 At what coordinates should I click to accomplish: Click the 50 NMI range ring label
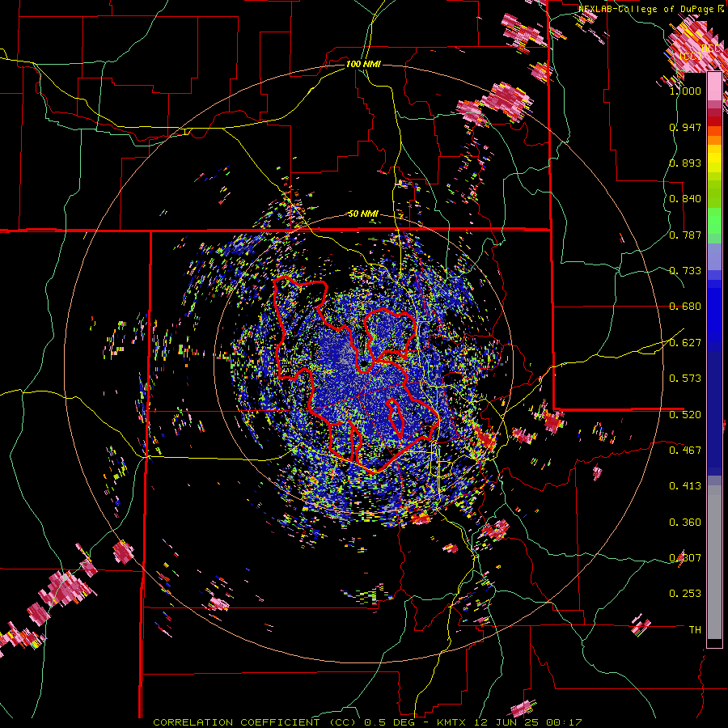pyautogui.click(x=363, y=214)
